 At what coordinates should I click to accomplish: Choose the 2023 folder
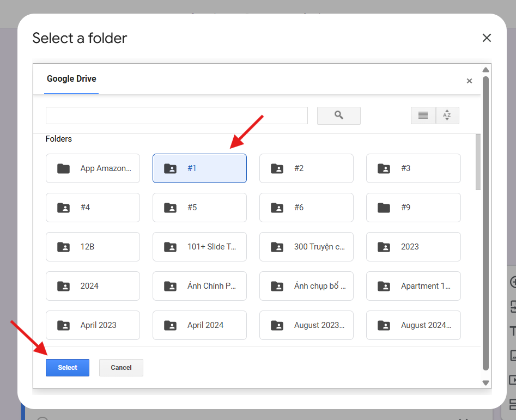pos(413,247)
